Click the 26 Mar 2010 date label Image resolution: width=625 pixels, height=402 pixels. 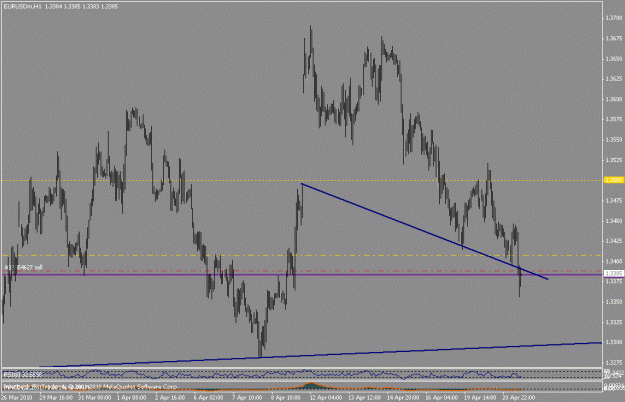pyautogui.click(x=16, y=398)
